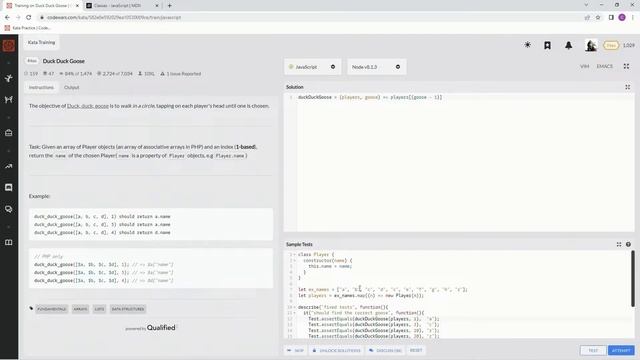Open the briefcase icon in sidebar
640x360 pixels.
[9, 133]
